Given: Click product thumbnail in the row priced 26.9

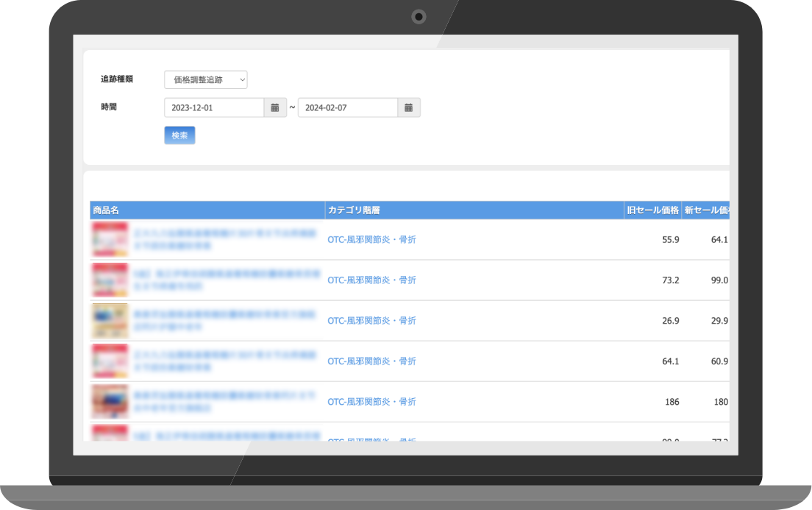Looking at the screenshot, I should (110, 320).
